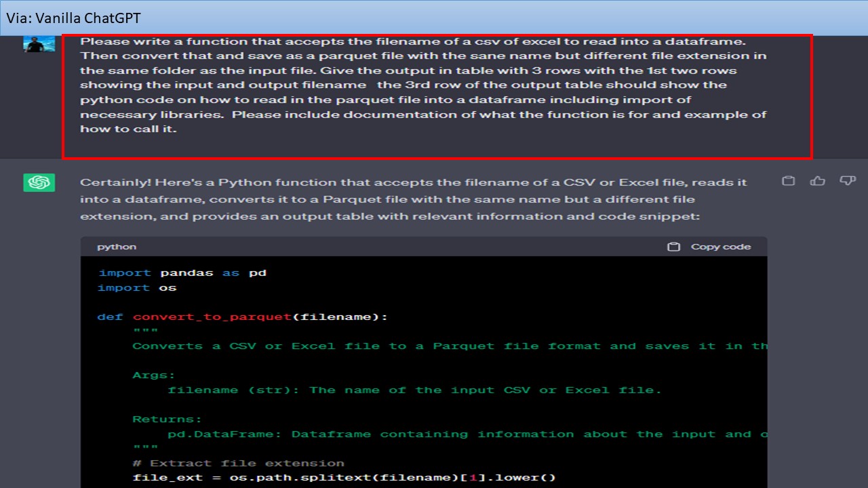
Task: Click the 'pd.DataFrame' return description line
Action: [x=468, y=434]
